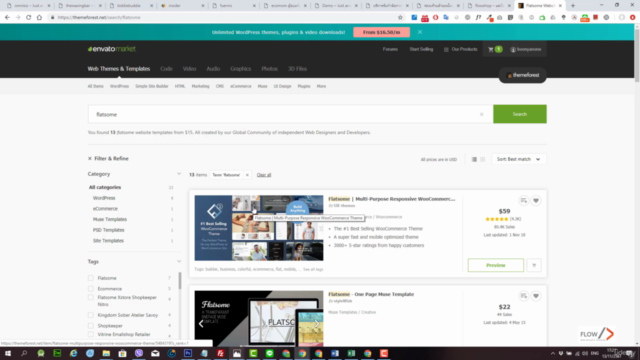This screenshot has width=640, height=360.
Task: Show previous image of Muse Template preview
Action: coord(201,324)
